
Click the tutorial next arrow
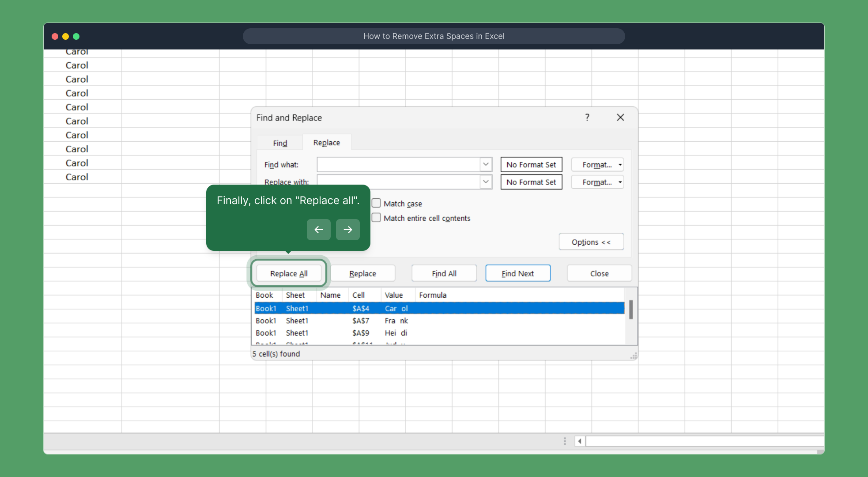click(347, 230)
